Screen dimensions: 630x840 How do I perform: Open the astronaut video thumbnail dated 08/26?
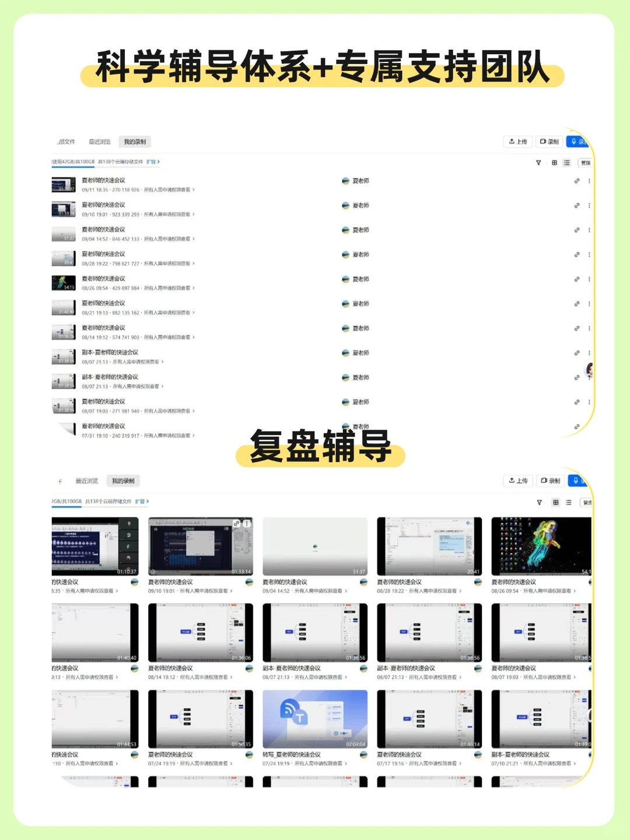(541, 545)
